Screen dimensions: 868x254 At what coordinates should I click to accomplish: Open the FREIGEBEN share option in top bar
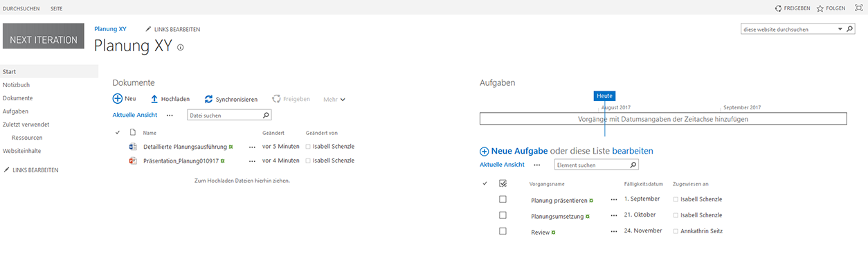click(793, 8)
